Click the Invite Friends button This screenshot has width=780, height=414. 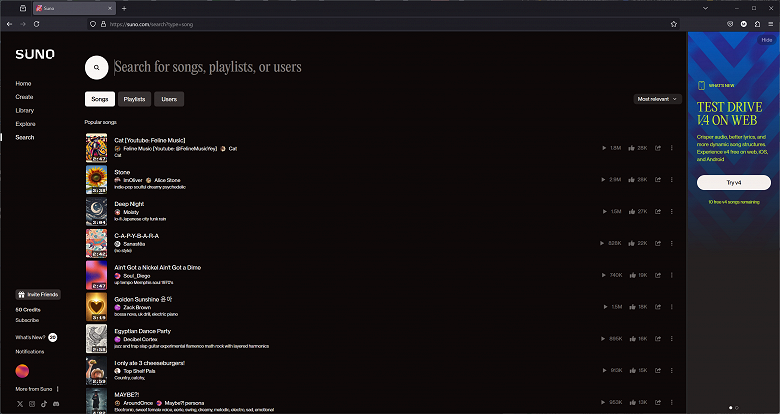pyautogui.click(x=37, y=295)
